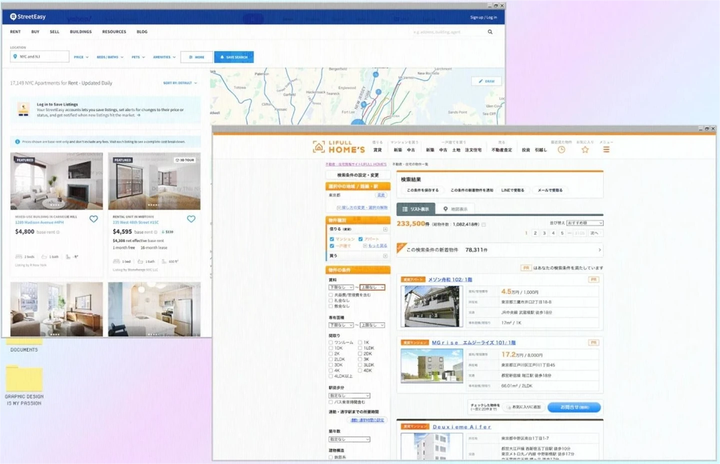Viewport: 720px width, 464px height.
Task: Open the SELL menu on StreetEasy
Action: click(55, 32)
